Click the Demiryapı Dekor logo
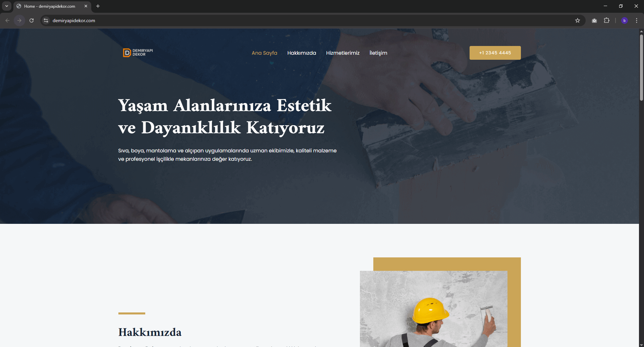The image size is (644, 347). 138,53
